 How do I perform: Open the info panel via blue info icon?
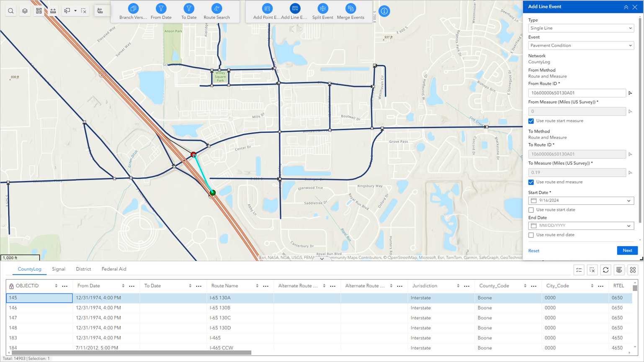click(384, 11)
